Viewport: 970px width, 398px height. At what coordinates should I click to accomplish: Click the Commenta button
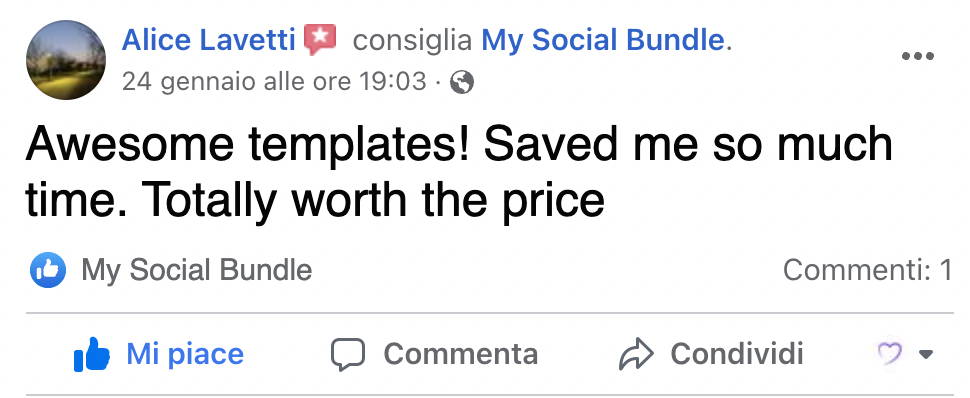434,354
